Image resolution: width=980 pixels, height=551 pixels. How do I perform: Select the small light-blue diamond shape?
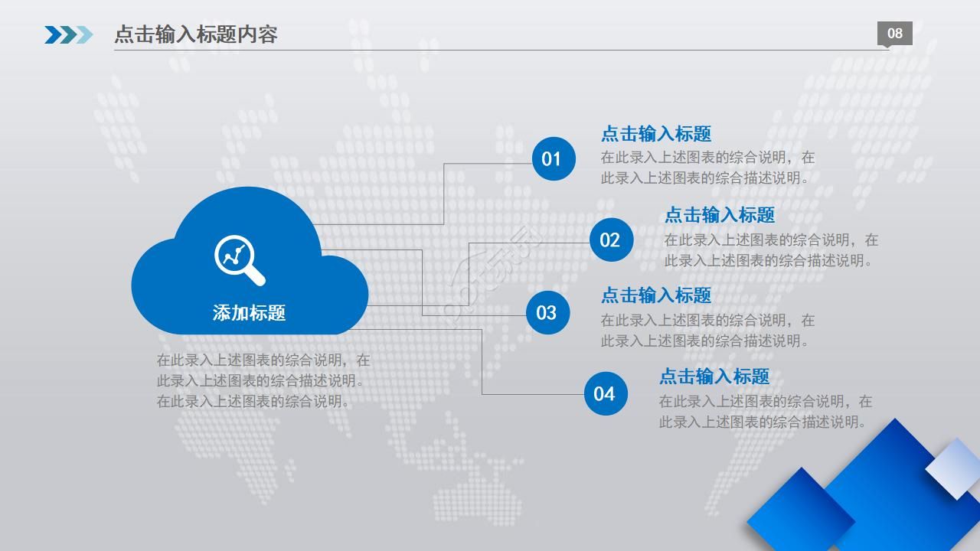pos(953,468)
